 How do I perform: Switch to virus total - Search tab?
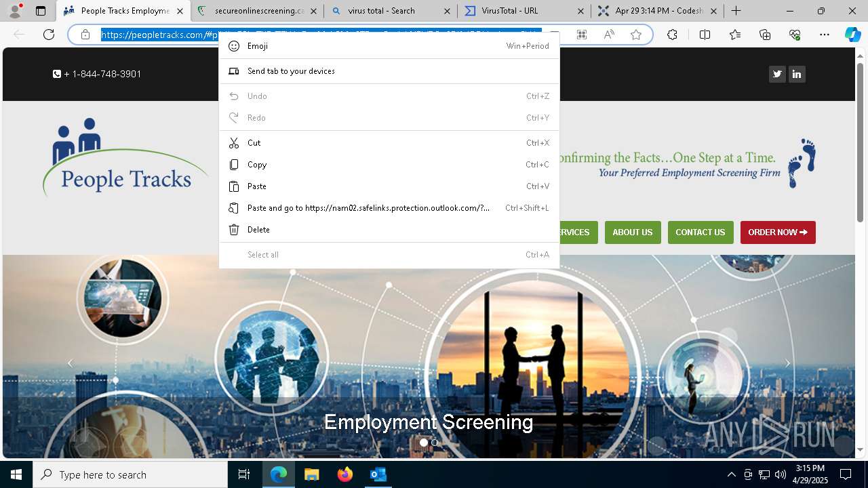[391, 11]
